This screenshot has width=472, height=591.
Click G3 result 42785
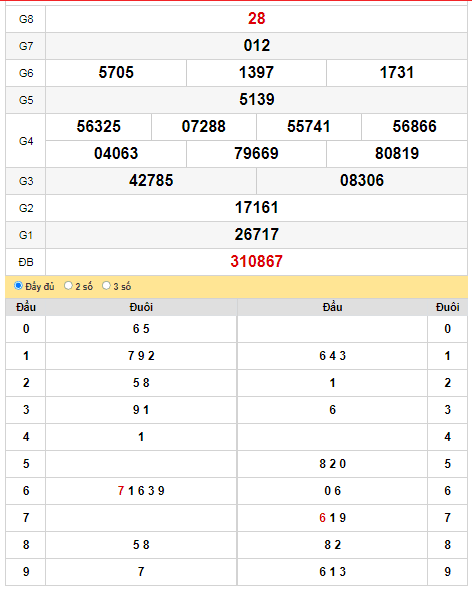pos(151,181)
